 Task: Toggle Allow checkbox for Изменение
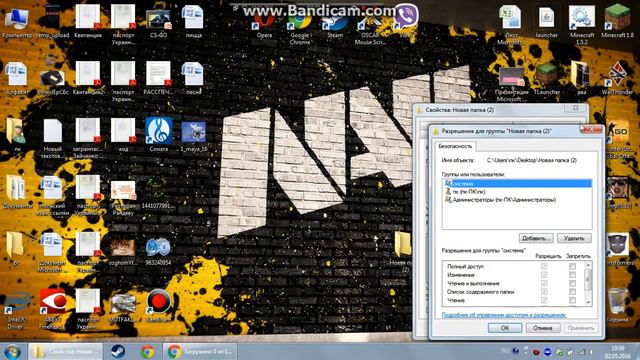point(544,275)
